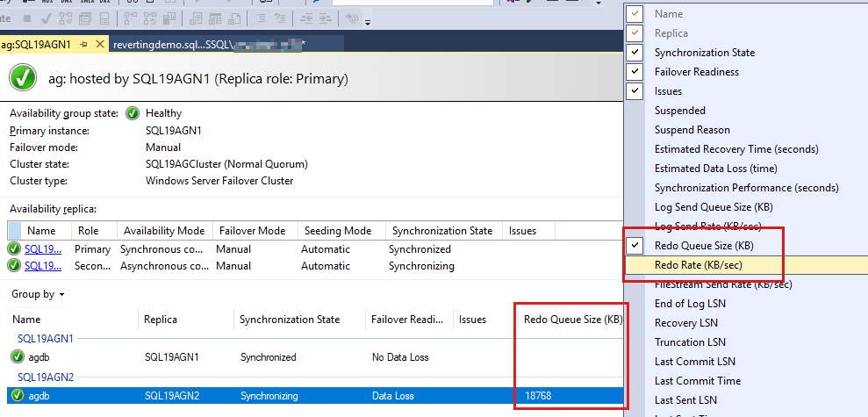
Task: Click the Cancel Executing Query stop icon
Action: tap(27, 18)
